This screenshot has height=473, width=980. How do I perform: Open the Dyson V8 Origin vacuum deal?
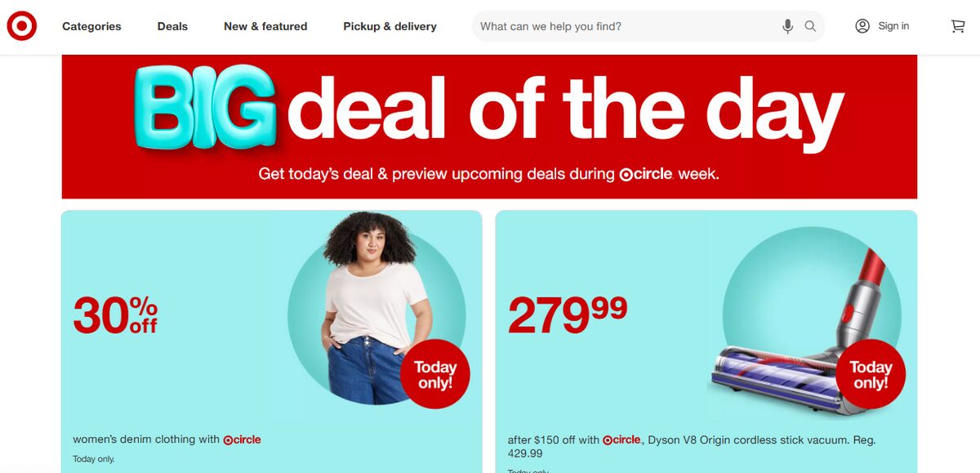pyautogui.click(x=706, y=327)
